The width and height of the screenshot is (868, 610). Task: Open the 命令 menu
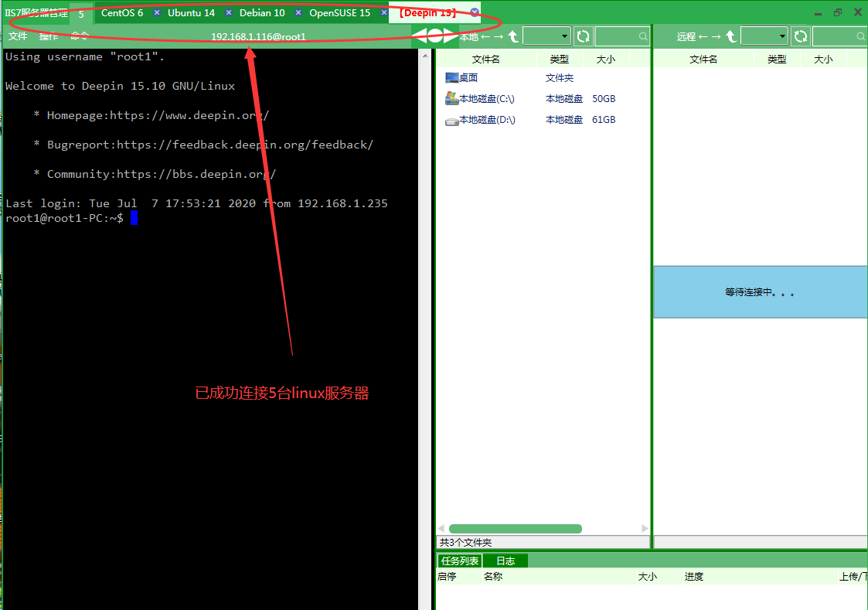click(80, 36)
